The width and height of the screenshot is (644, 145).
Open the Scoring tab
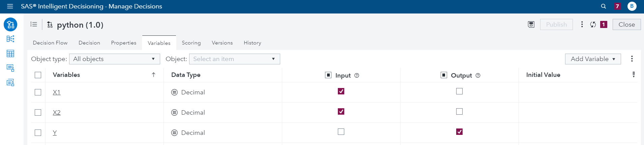coord(191,43)
